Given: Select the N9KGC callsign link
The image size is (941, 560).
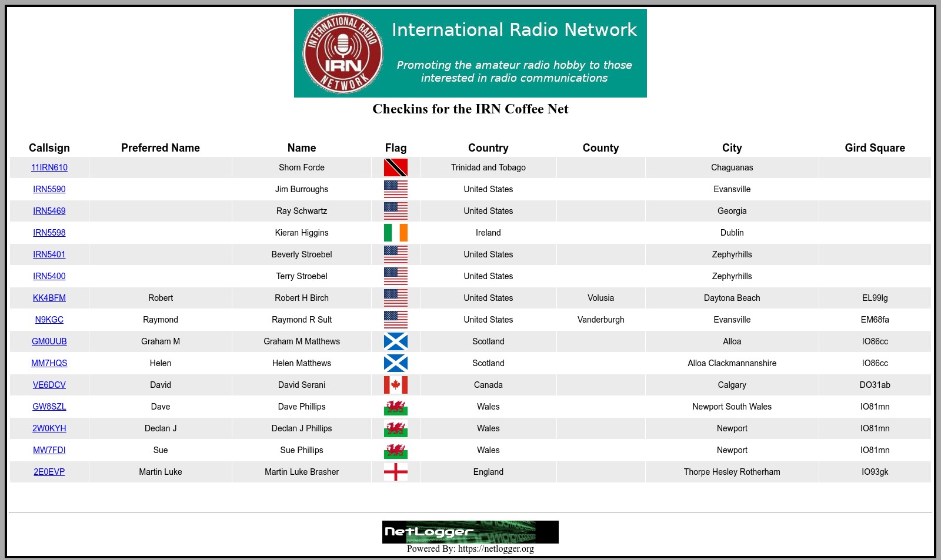Looking at the screenshot, I should point(49,320).
